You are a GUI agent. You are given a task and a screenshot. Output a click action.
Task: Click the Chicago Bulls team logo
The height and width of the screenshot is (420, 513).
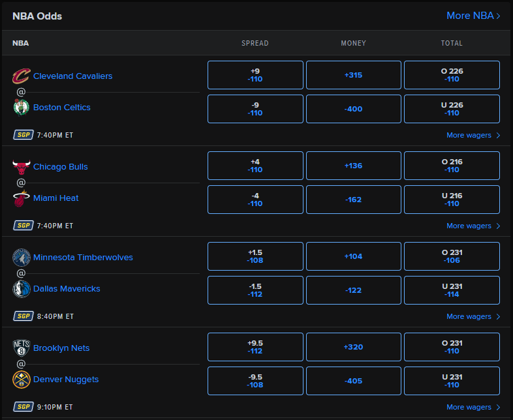click(22, 167)
